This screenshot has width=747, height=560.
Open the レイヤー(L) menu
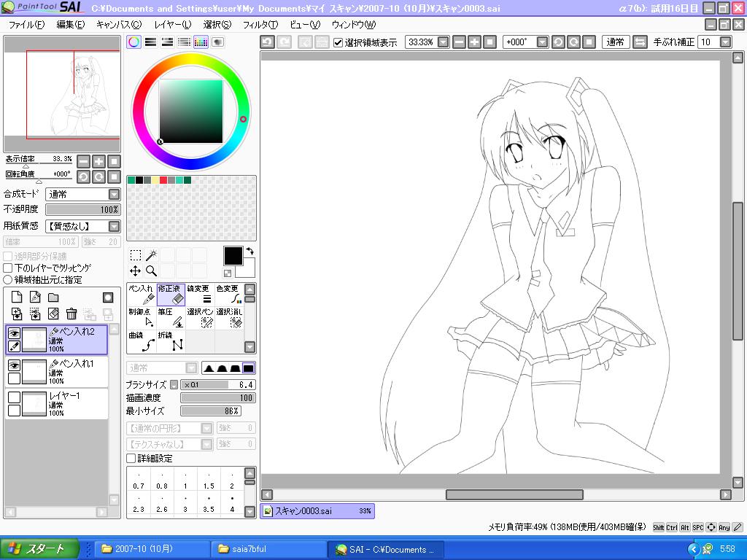click(172, 24)
